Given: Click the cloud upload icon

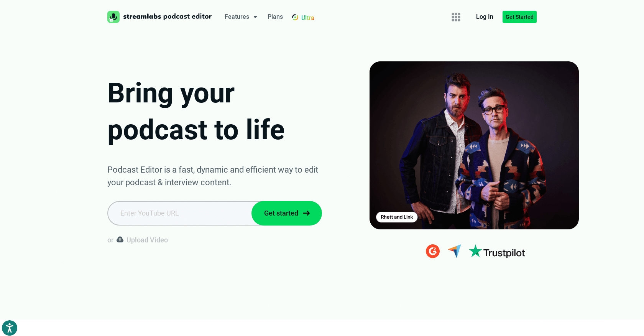Looking at the screenshot, I should 120,240.
